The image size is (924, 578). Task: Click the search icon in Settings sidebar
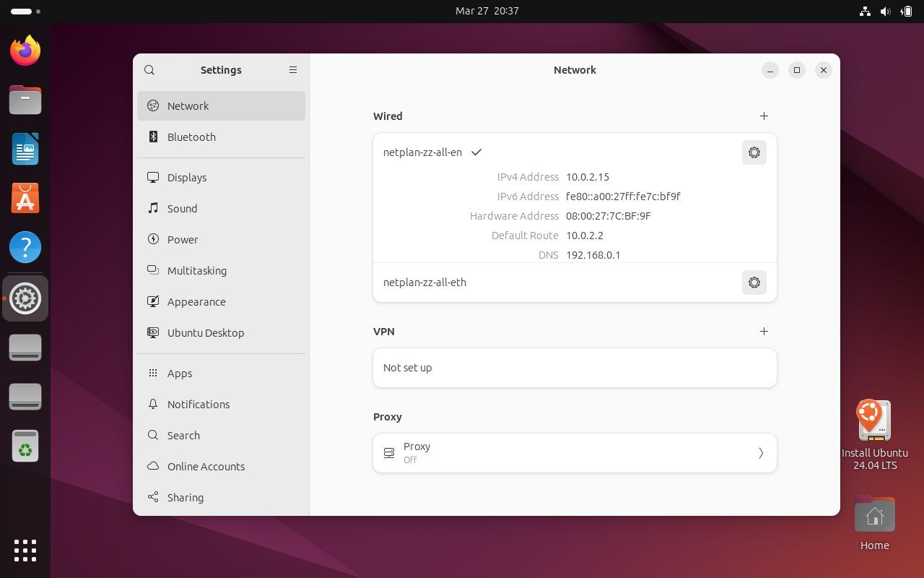[149, 69]
